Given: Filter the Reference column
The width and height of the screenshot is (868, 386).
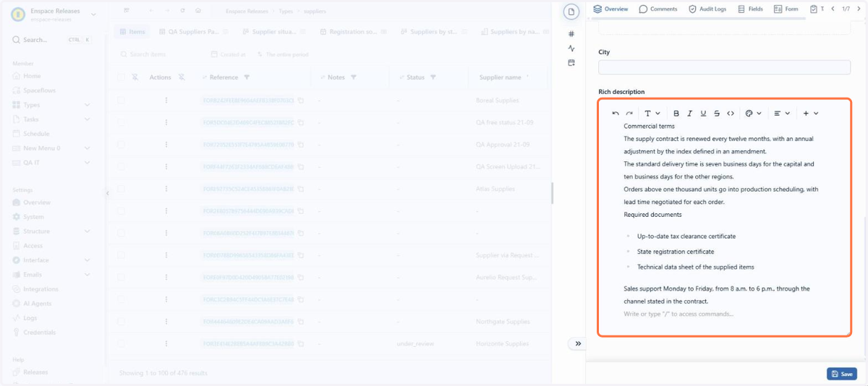Looking at the screenshot, I should pos(247,77).
